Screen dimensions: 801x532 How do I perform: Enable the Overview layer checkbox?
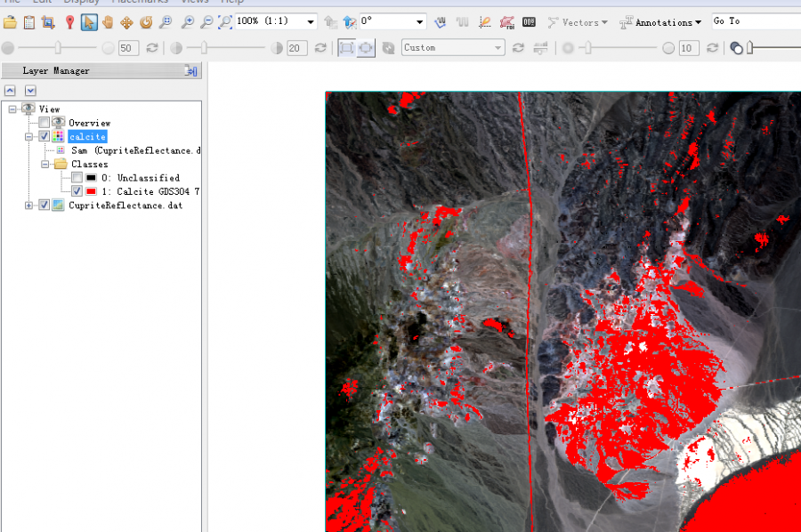[44, 123]
